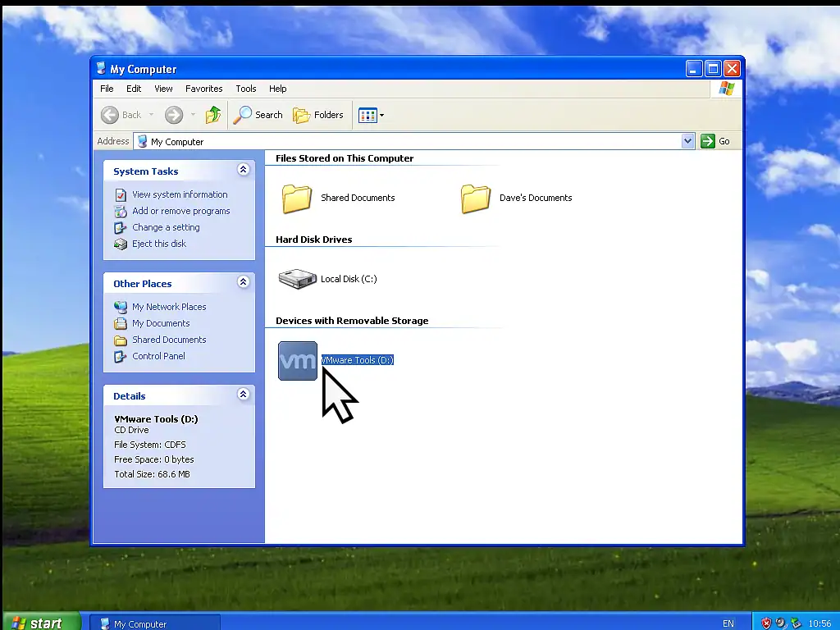Click the EN language indicator
This screenshot has height=630, width=840.
point(728,623)
